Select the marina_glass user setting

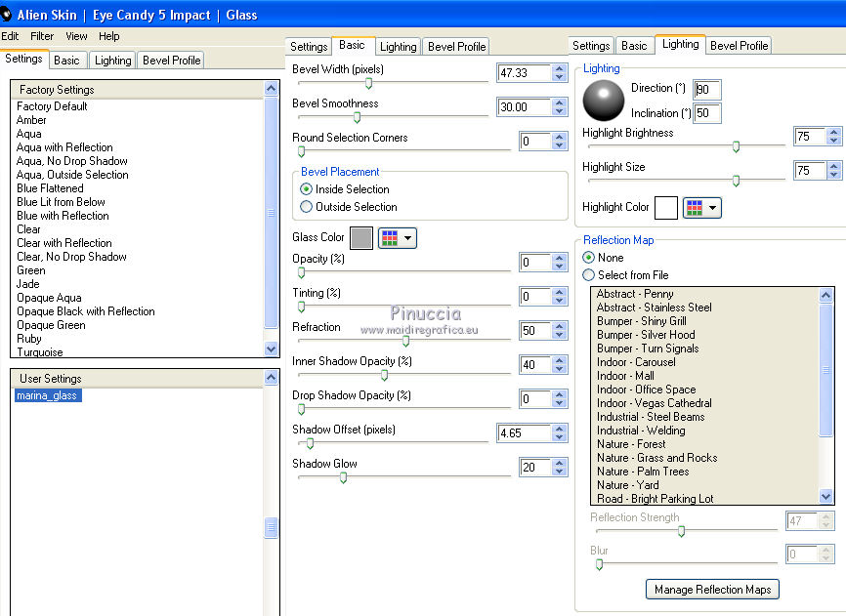pyautogui.click(x=48, y=395)
